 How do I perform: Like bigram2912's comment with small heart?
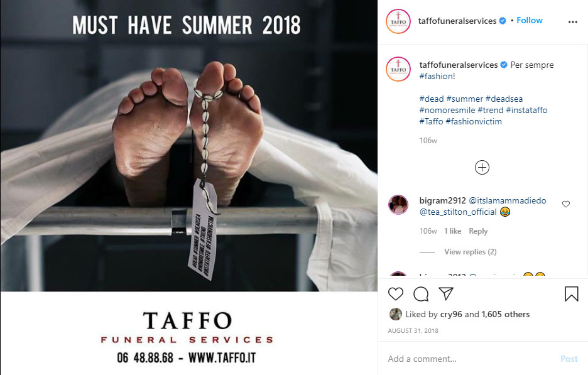(566, 204)
